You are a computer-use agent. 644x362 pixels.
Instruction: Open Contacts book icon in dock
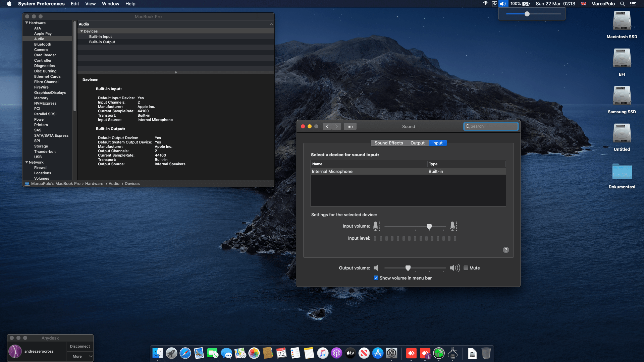pyautogui.click(x=268, y=353)
